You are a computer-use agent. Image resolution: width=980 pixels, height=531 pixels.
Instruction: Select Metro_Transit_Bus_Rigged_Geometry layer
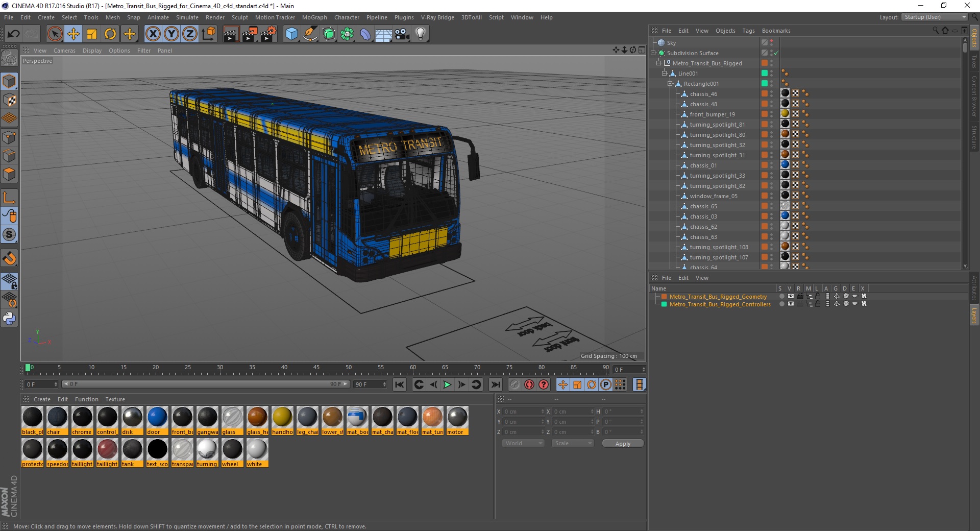pos(718,297)
